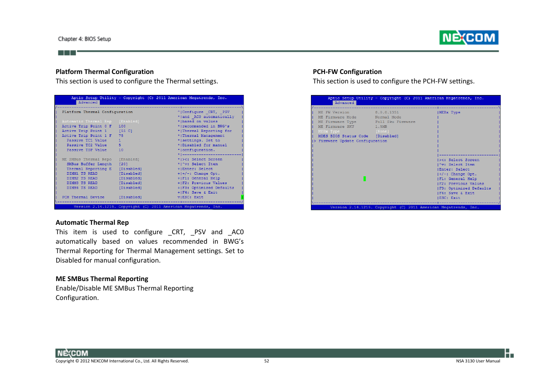The width and height of the screenshot is (557, 392).
Task: Click the 'NSA 3130 User Manual' footer text
Action: [x=478, y=361]
